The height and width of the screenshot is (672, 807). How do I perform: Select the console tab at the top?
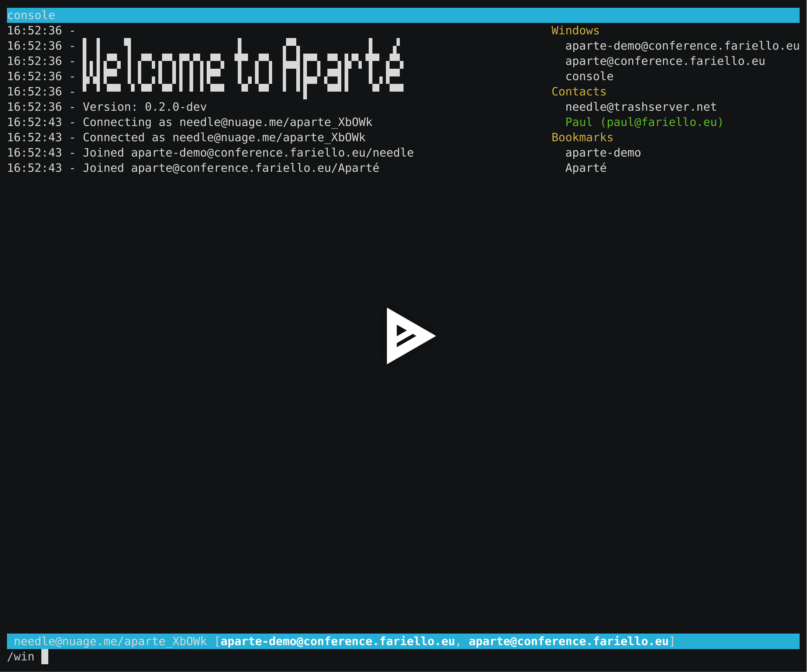[x=31, y=15]
